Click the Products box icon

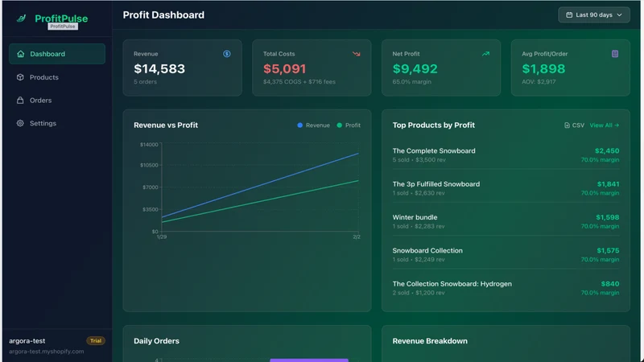20,77
